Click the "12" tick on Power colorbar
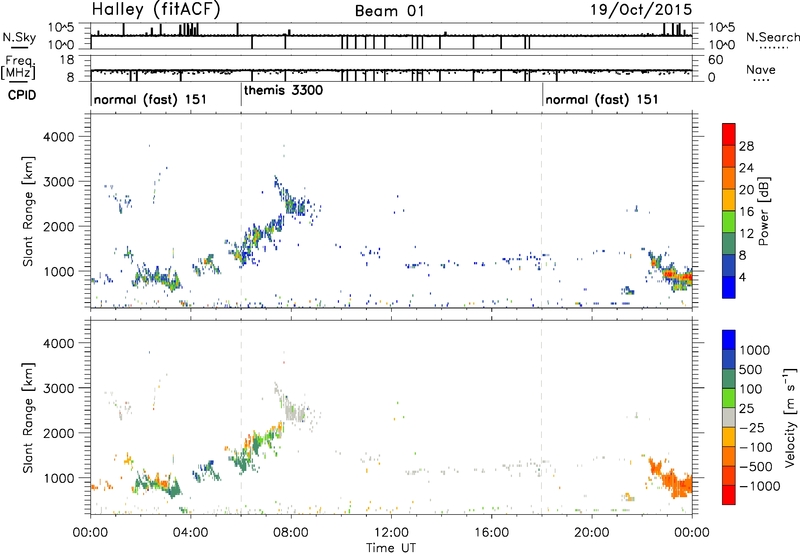 pyautogui.click(x=746, y=234)
